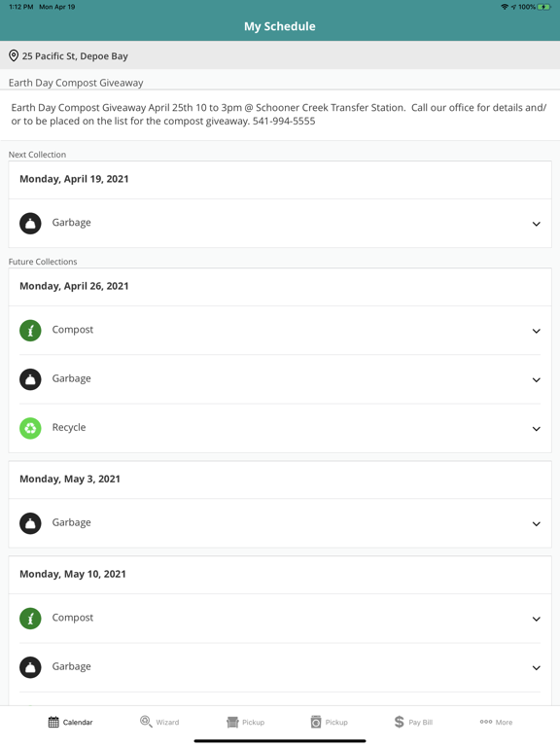Tap the location pin icon beside the address
The width and height of the screenshot is (560, 747).
click(14, 55)
